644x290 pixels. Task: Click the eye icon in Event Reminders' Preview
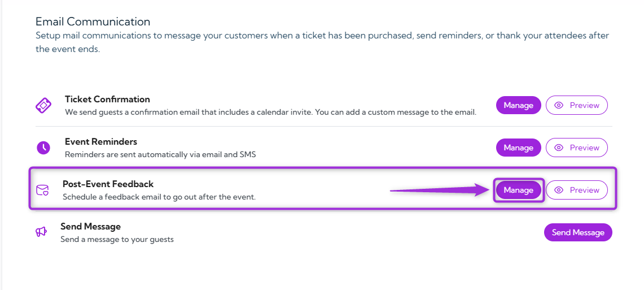pyautogui.click(x=559, y=148)
